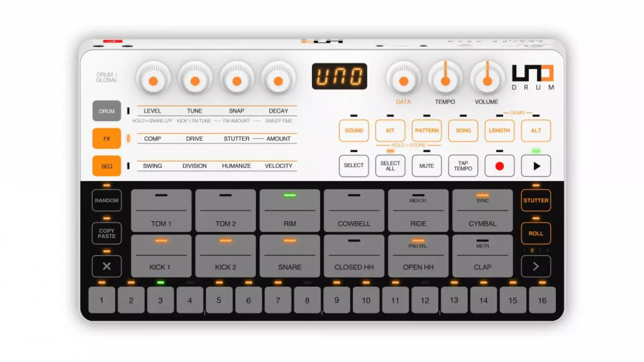The width and height of the screenshot is (644, 362).
Task: Click the SELECT ALL button
Action: 389,165
